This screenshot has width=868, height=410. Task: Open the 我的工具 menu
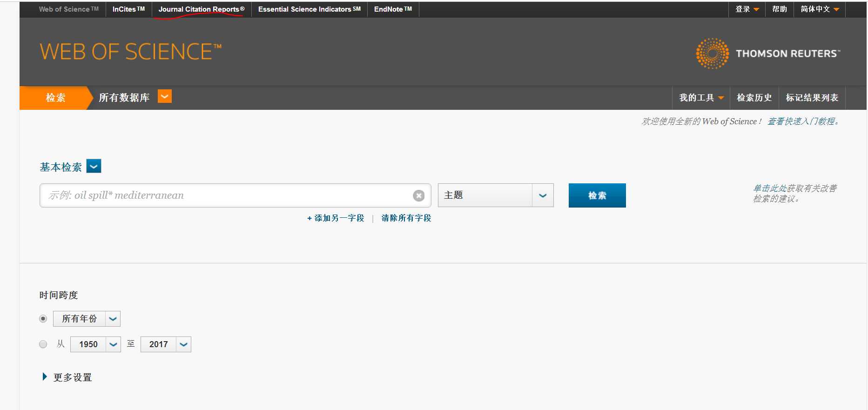[x=701, y=98]
